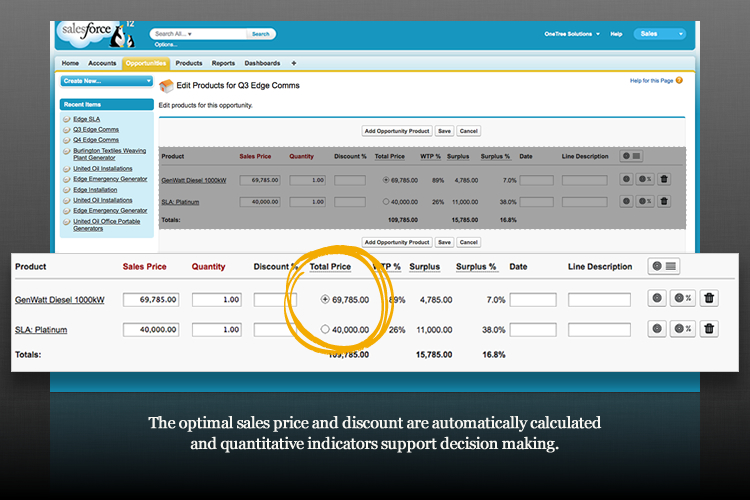Click the 15,785.00 surplus total in enlarged table
Image resolution: width=750 pixels, height=500 pixels.
[x=434, y=355]
